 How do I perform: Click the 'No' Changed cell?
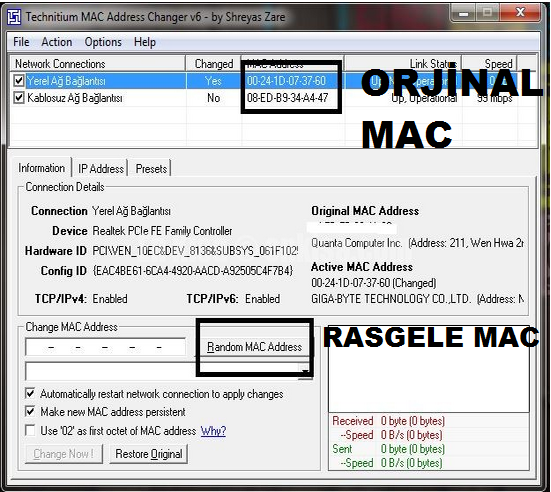[x=213, y=98]
